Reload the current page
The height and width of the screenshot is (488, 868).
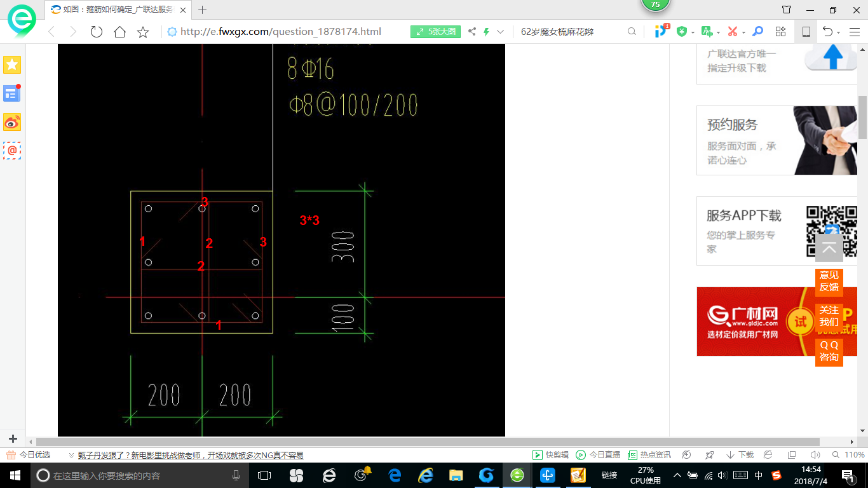(x=96, y=32)
